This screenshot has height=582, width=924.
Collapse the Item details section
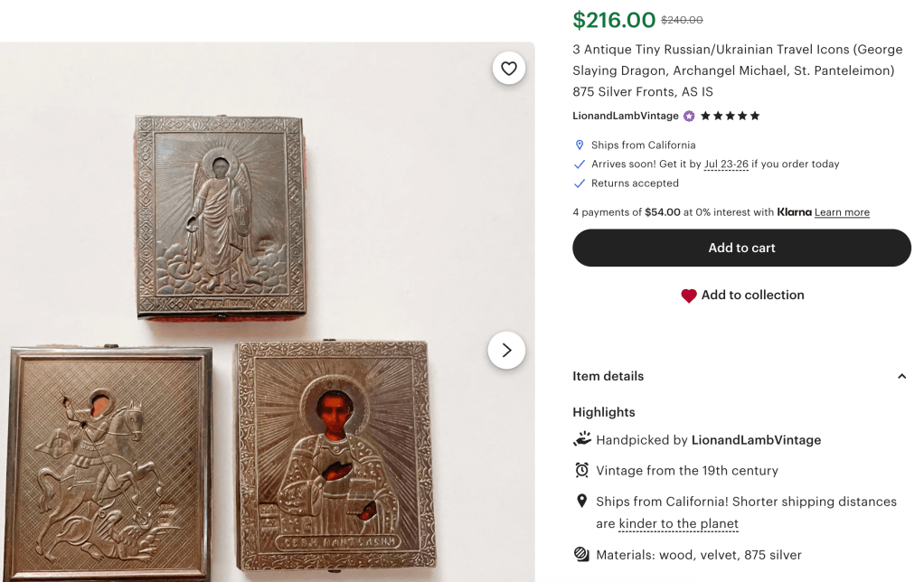coord(901,377)
